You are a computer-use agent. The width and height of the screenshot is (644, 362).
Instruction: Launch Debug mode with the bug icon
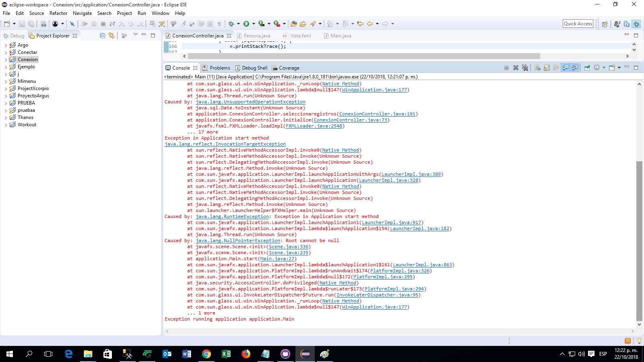coord(231,23)
